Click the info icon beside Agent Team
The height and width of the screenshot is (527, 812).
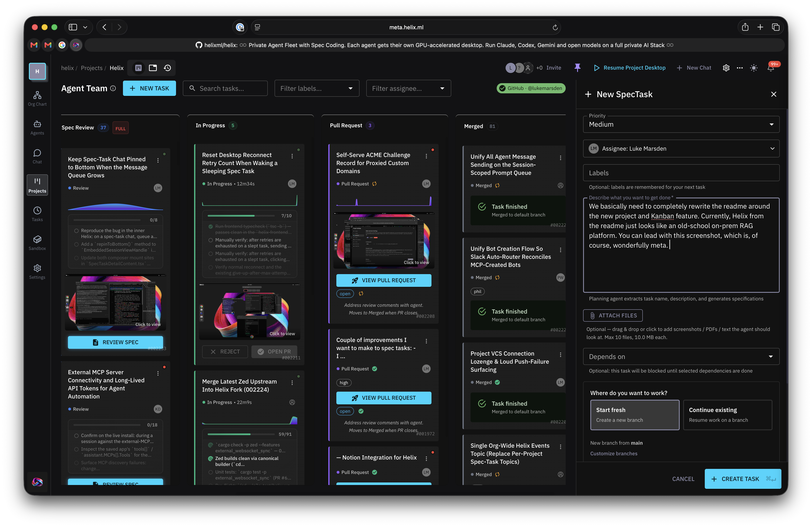click(113, 88)
